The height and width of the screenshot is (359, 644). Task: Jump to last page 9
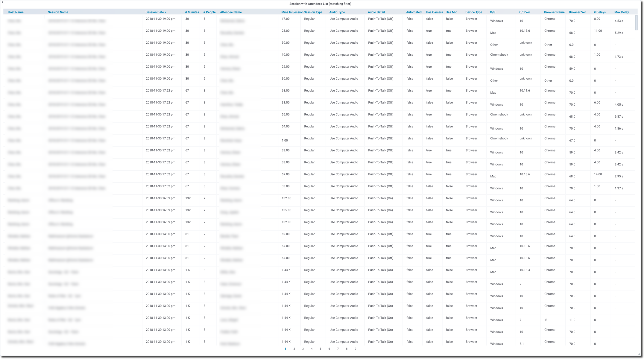pyautogui.click(x=355, y=349)
